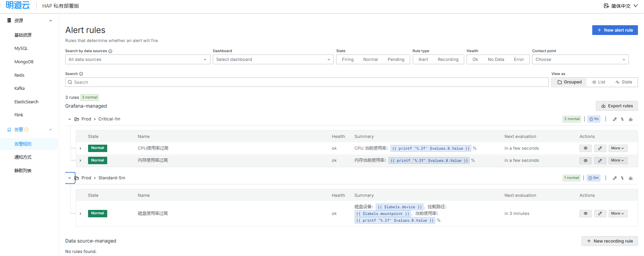Screen dimensions: 644x256
Task: Click the alert rules Search field
Action: (x=307, y=82)
